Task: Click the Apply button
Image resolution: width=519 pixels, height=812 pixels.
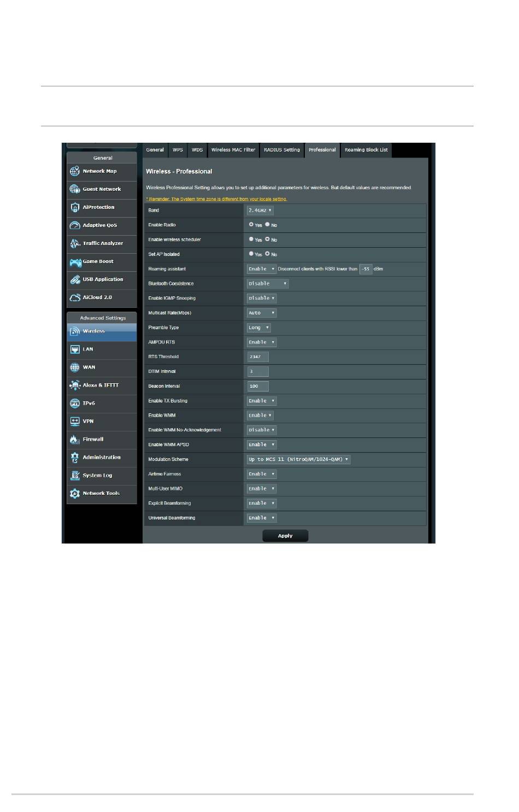Action: (x=285, y=536)
